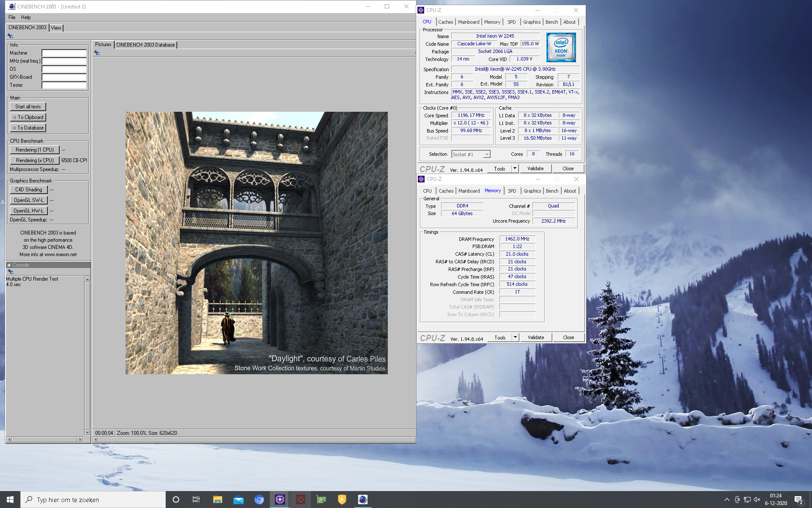The height and width of the screenshot is (508, 812).
Task: Open Mainboard tab in upper CPU-Z window
Action: point(469,22)
